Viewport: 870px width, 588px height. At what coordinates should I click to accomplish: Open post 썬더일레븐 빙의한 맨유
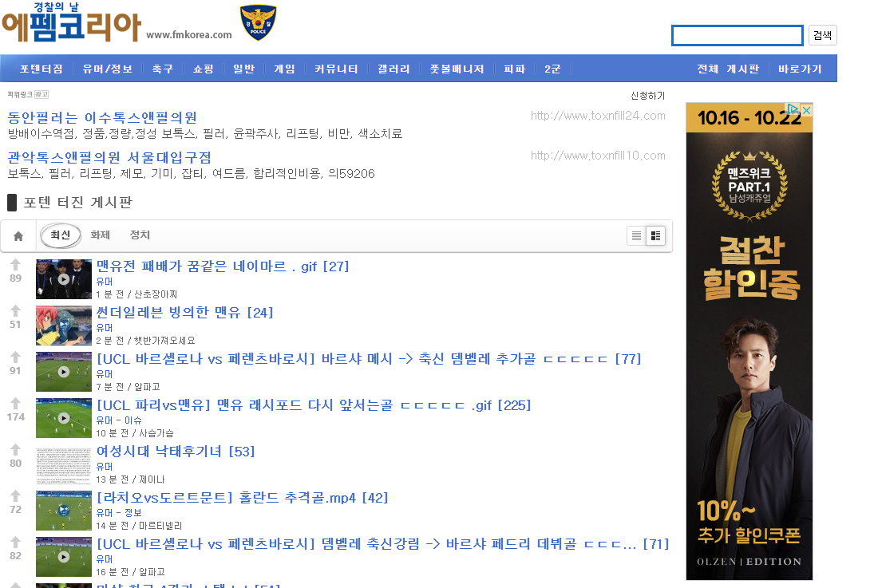pos(184,312)
